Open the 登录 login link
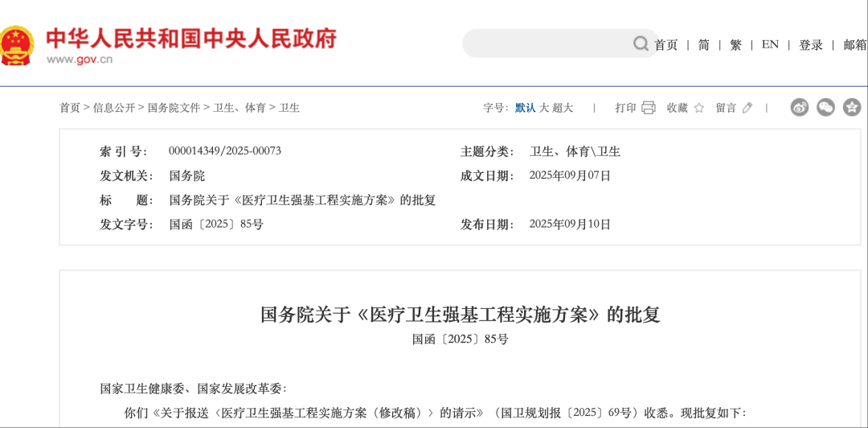 [811, 45]
